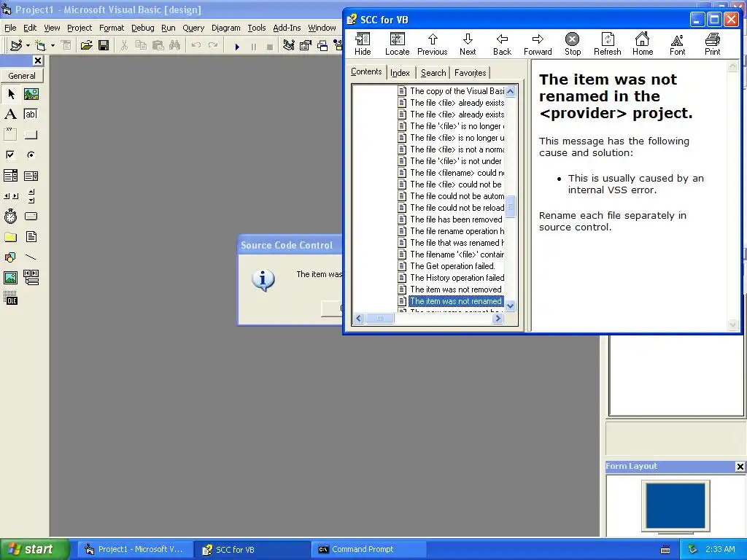The image size is (747, 560).
Task: Select the Frame control tool
Action: click(x=10, y=134)
